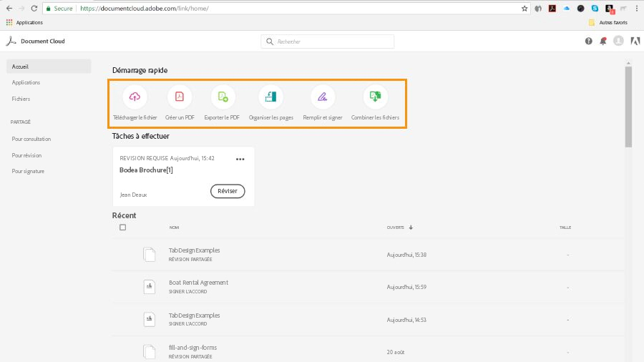Click the Skype browser extension icon

click(595, 8)
